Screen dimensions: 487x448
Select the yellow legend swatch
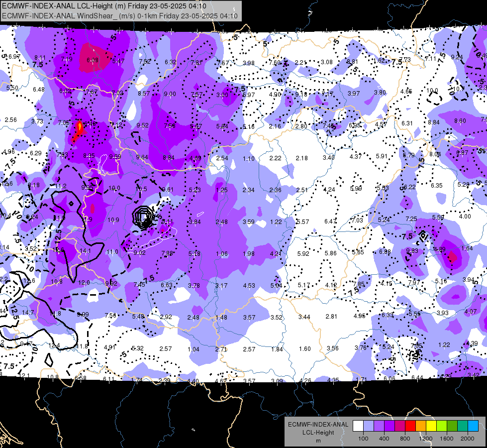tap(431, 426)
